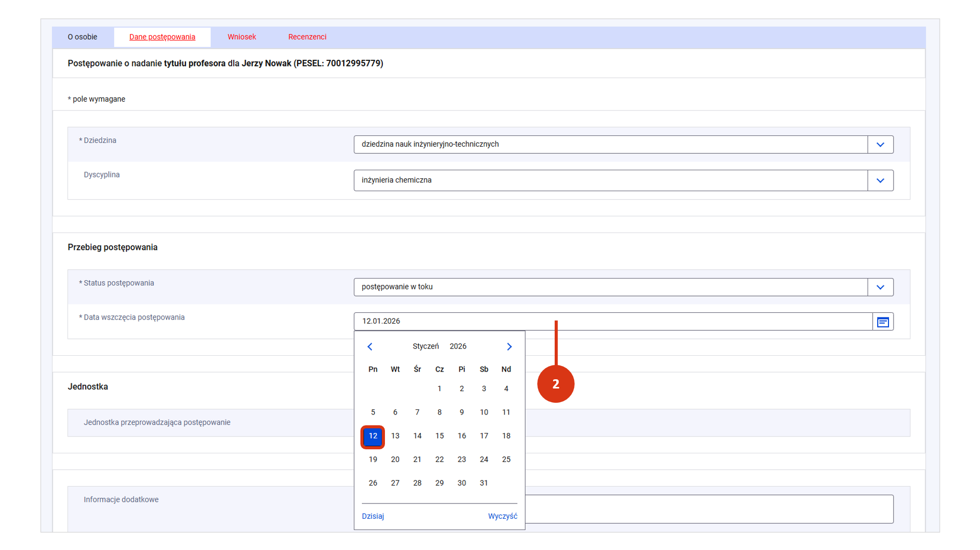Image resolution: width=980 pixels, height=550 pixels.
Task: Open the calendar icon beside the date field
Action: tap(882, 322)
